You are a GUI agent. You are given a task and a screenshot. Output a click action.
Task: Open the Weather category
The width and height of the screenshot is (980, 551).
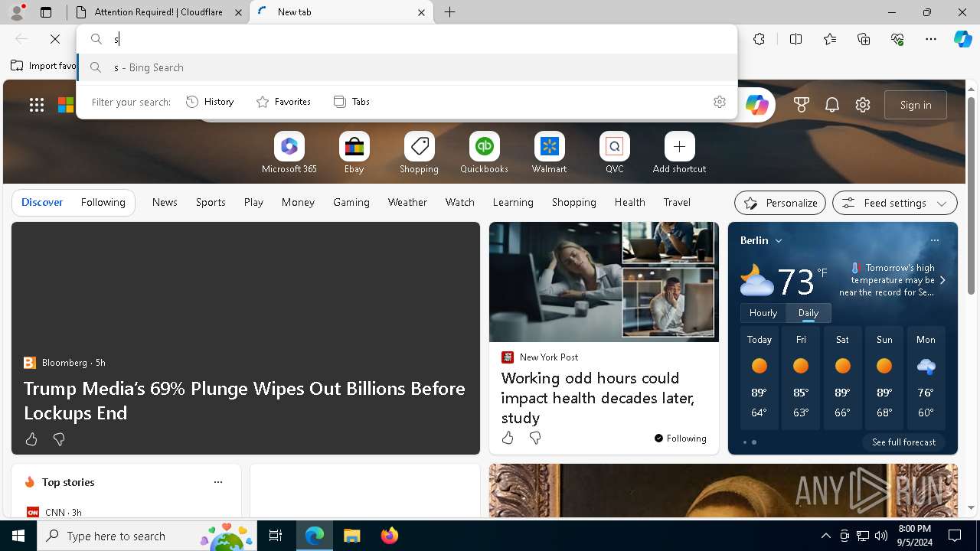(407, 202)
